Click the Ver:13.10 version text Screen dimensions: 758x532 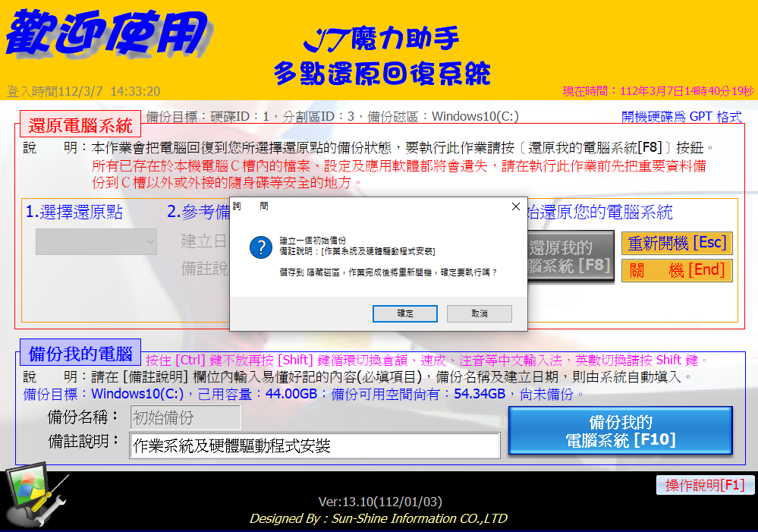coord(379,502)
